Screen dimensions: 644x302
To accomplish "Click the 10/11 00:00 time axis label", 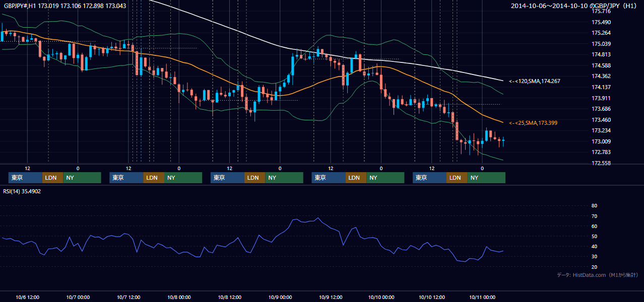I will 482,297.
